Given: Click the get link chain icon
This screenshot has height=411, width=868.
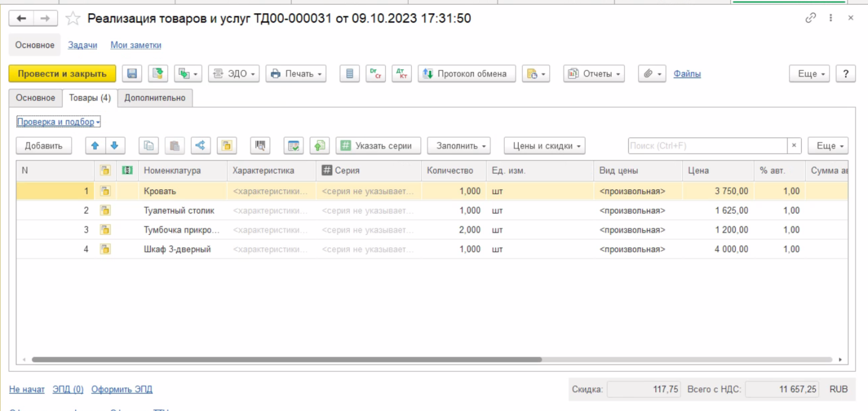Looking at the screenshot, I should coord(810,18).
